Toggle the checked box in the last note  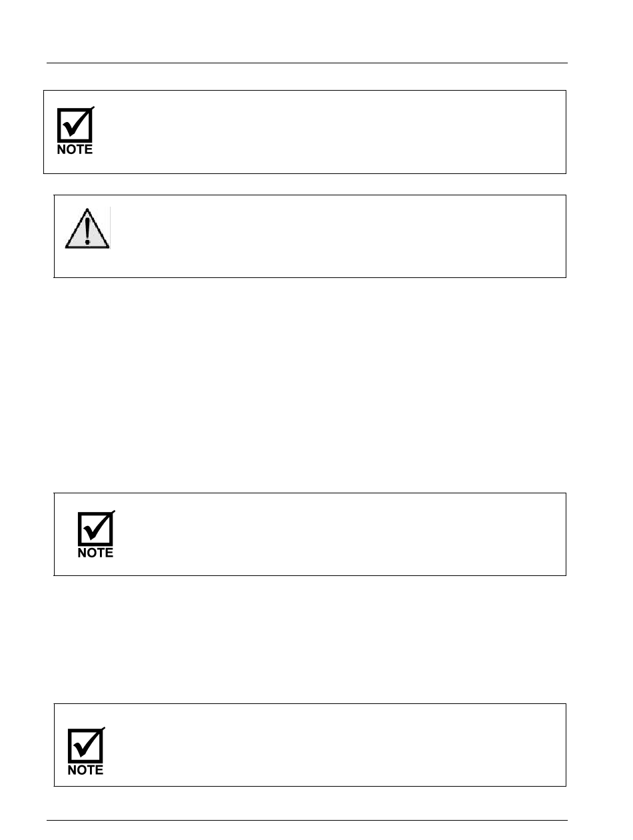tap(85, 745)
